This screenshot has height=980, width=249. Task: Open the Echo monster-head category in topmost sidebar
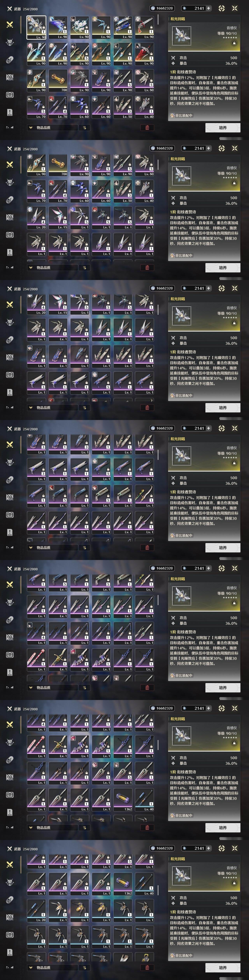[x=10, y=42]
